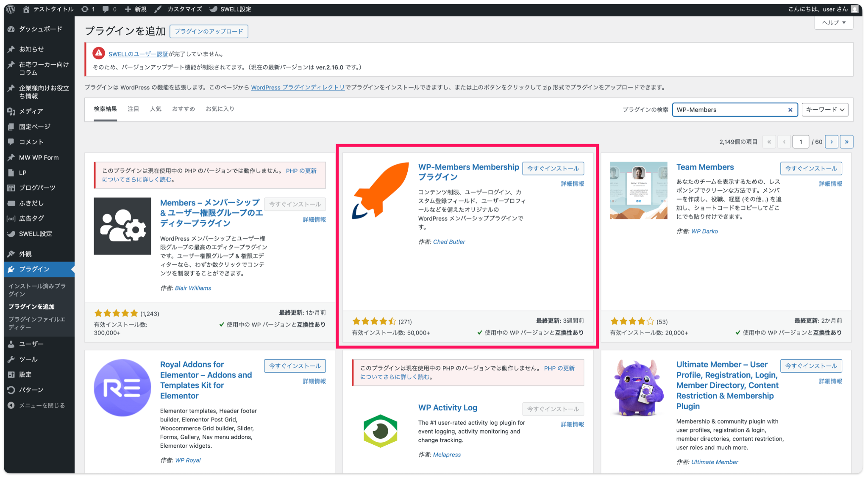Jump to the last results page
Image resolution: width=868 pixels, height=479 pixels.
coord(846,142)
